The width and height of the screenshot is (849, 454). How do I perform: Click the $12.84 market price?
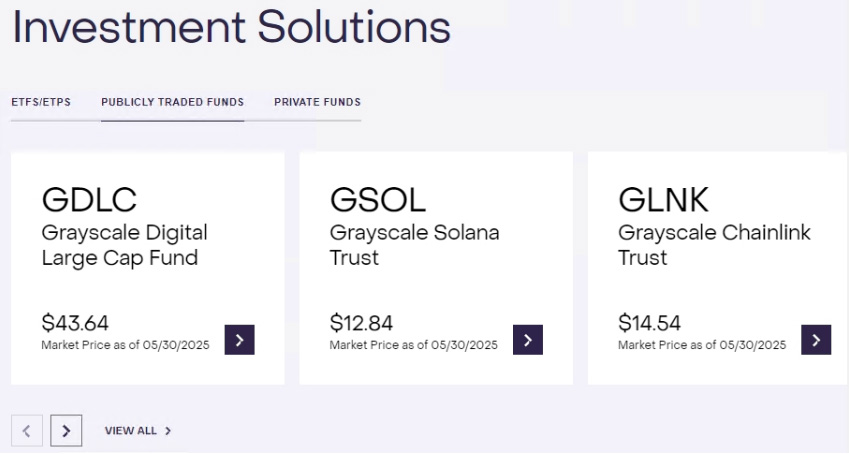(x=362, y=323)
